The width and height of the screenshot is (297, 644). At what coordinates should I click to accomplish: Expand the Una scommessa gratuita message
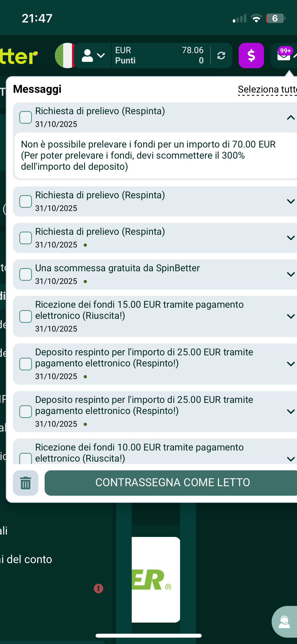pos(291,274)
